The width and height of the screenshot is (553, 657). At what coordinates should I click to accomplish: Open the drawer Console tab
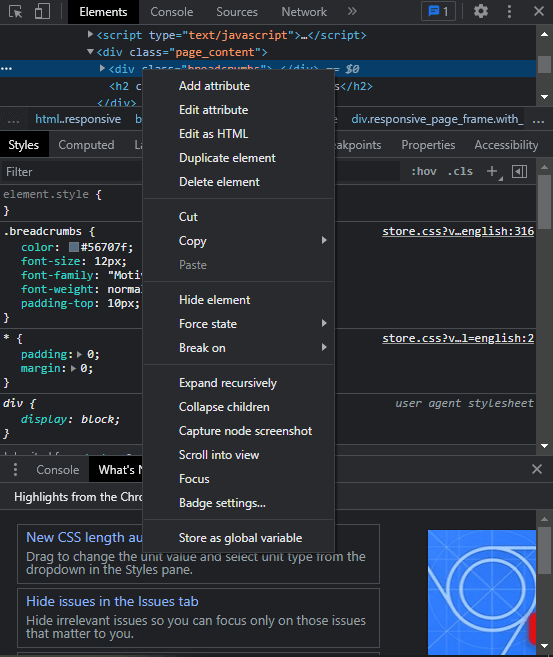(57, 470)
